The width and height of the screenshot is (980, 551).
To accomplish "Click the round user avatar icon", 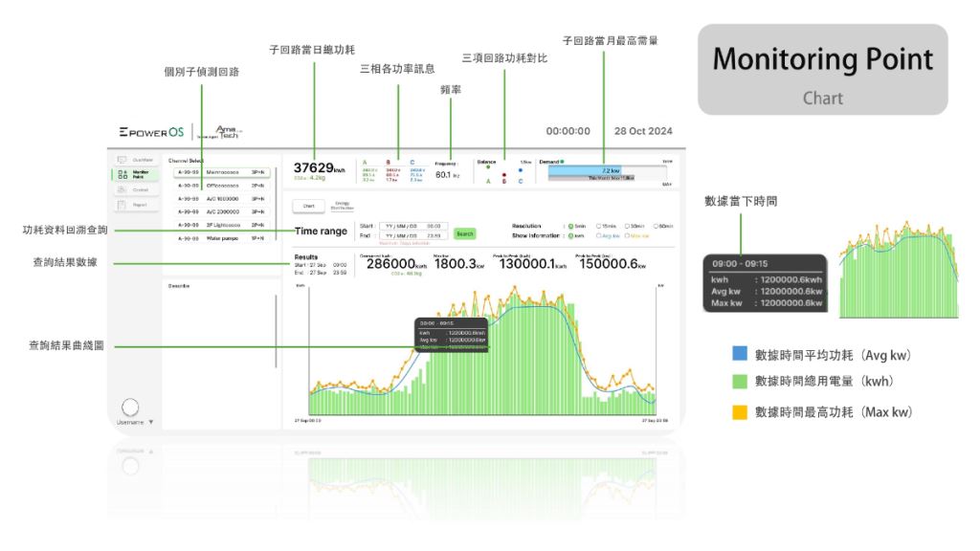I will pyautogui.click(x=130, y=408).
